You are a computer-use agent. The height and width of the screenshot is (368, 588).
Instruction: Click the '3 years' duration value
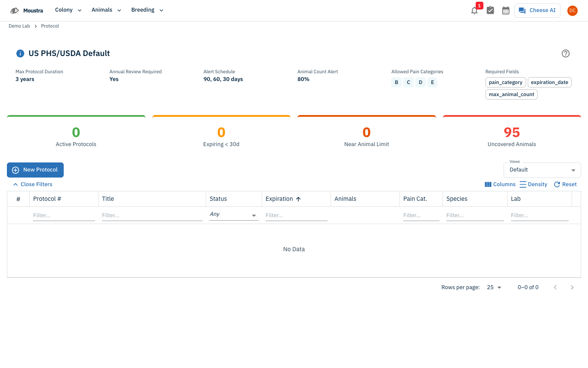(25, 79)
